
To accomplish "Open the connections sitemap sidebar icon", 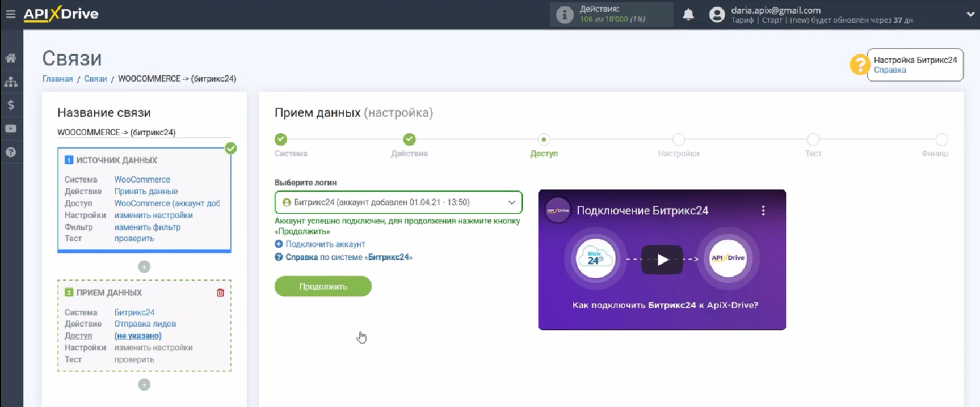I will (11, 82).
